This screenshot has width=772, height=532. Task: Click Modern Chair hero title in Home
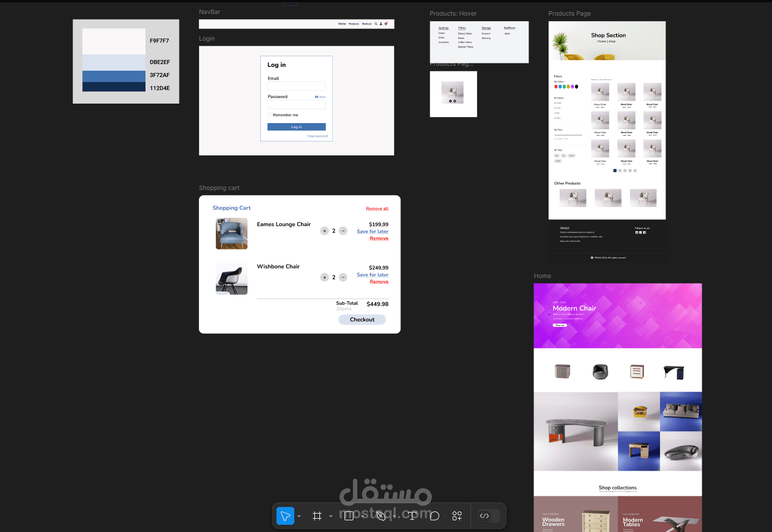(x=575, y=308)
